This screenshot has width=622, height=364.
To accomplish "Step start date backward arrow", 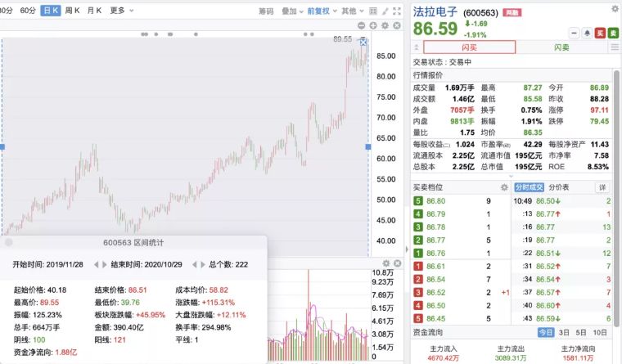I will pyautogui.click(x=96, y=264).
